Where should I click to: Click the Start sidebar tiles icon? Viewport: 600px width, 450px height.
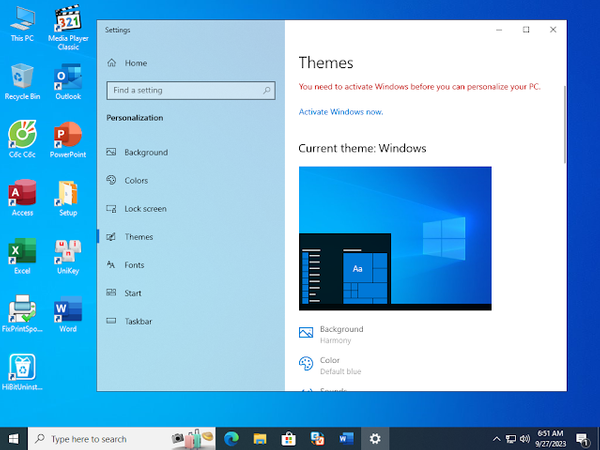pyautogui.click(x=111, y=293)
